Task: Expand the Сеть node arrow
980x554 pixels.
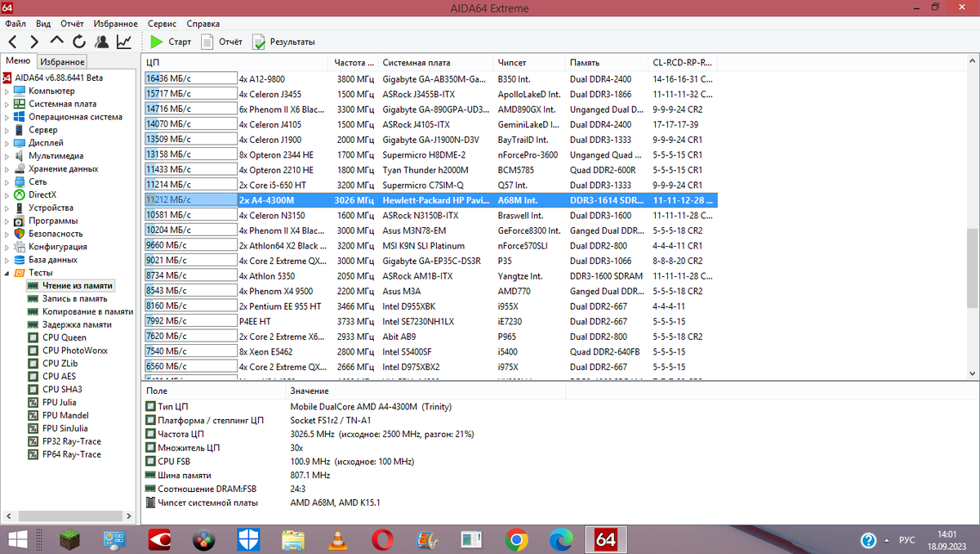Action: (7, 181)
